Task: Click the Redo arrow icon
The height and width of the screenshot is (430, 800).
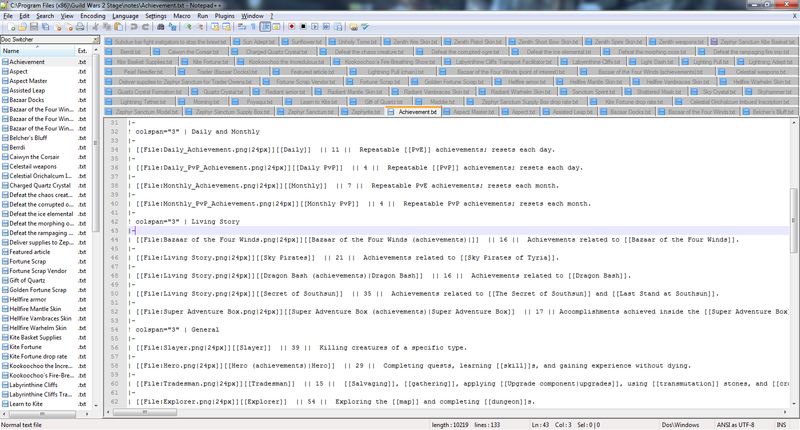Action: point(145,27)
